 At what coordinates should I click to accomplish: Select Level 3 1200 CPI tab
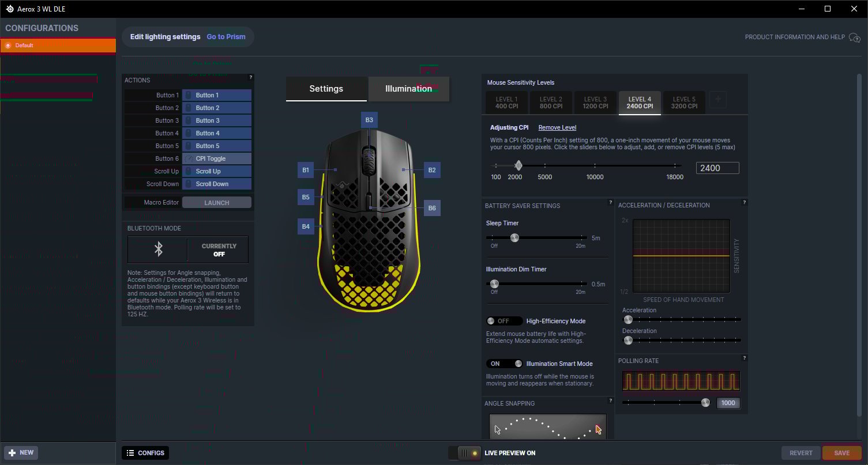click(x=595, y=103)
